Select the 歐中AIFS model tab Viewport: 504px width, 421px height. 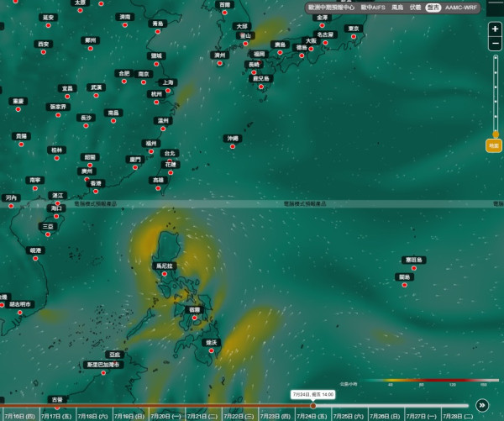click(373, 8)
